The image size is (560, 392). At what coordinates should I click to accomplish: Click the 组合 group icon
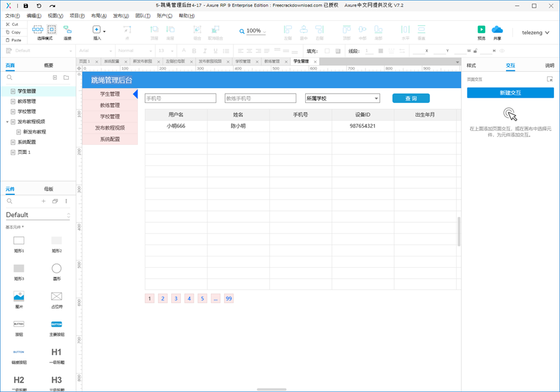[197, 29]
